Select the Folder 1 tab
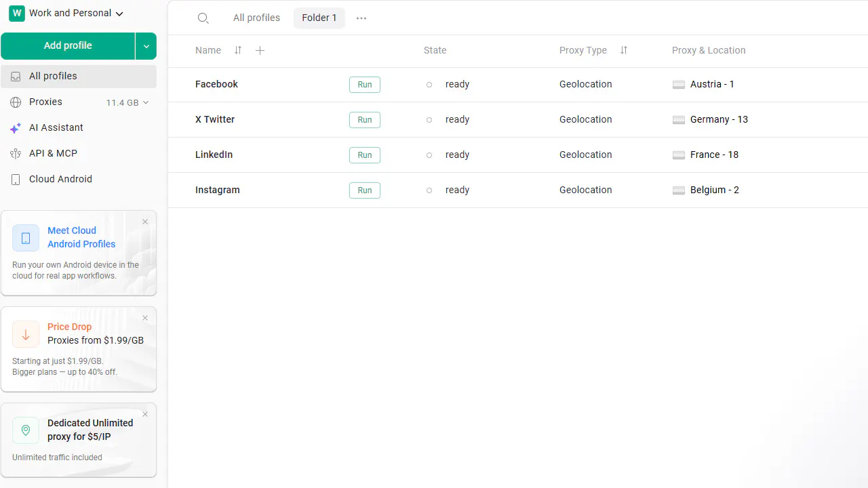The image size is (868, 488). pos(319,18)
